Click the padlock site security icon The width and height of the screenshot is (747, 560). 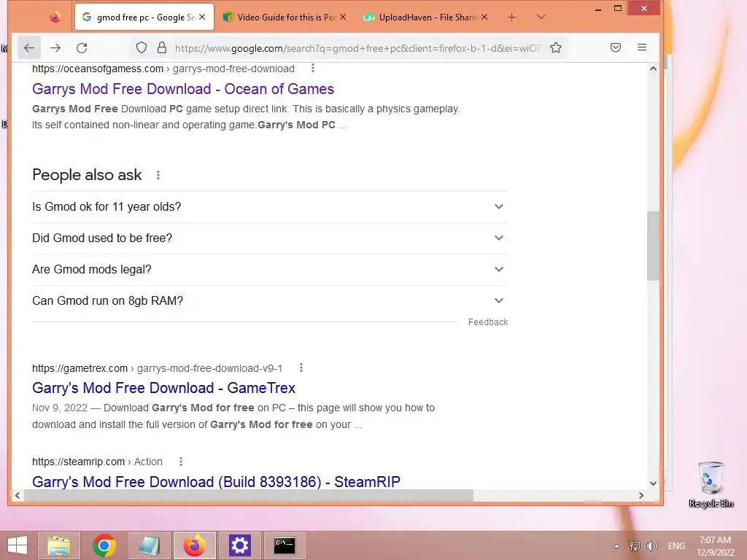[162, 47]
